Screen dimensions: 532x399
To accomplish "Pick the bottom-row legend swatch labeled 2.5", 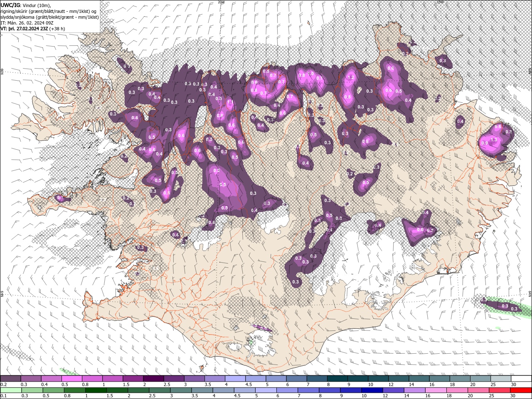I will [x=159, y=390].
